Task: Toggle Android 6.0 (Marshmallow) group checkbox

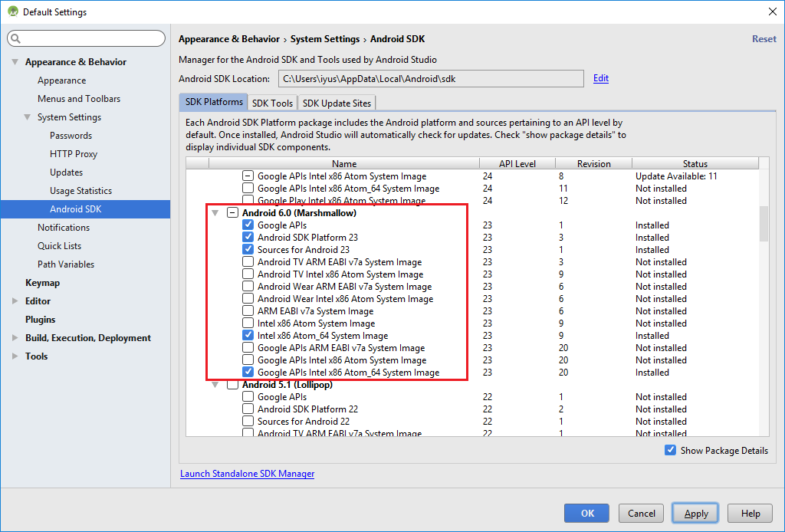Action: pos(232,212)
